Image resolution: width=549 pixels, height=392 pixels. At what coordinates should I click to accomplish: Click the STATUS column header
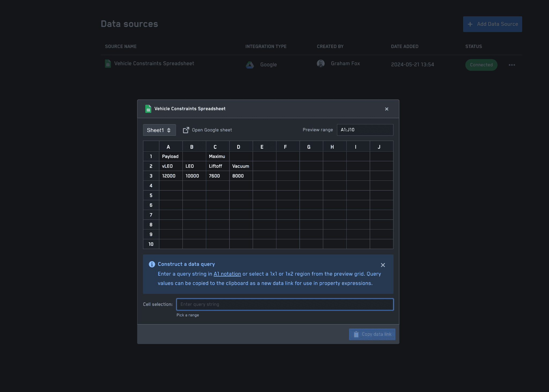(x=473, y=46)
